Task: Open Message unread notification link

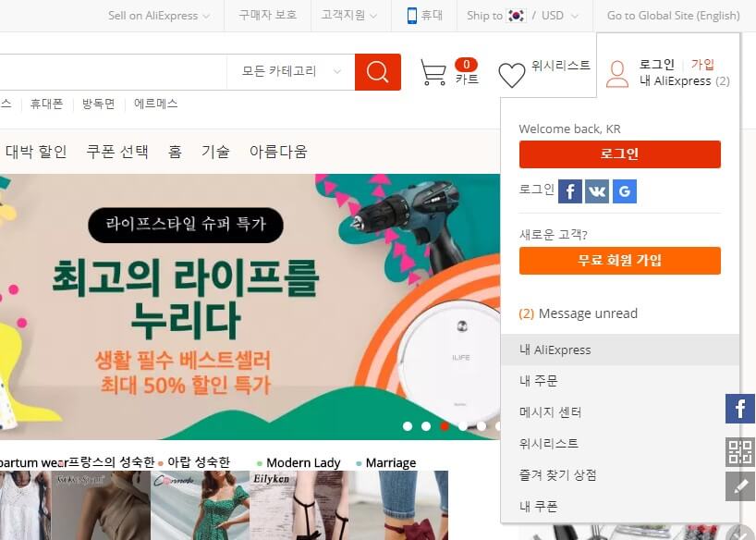Action: click(578, 313)
